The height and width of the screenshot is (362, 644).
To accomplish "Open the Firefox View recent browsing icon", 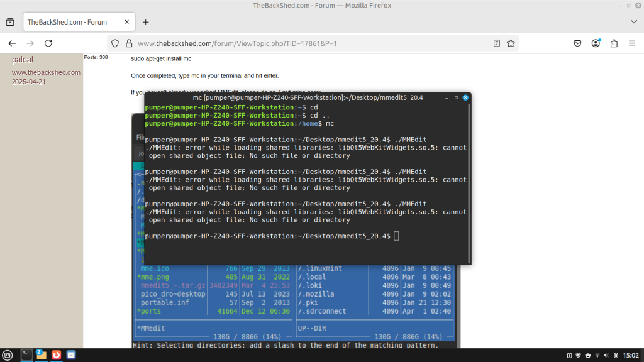I will (10, 22).
